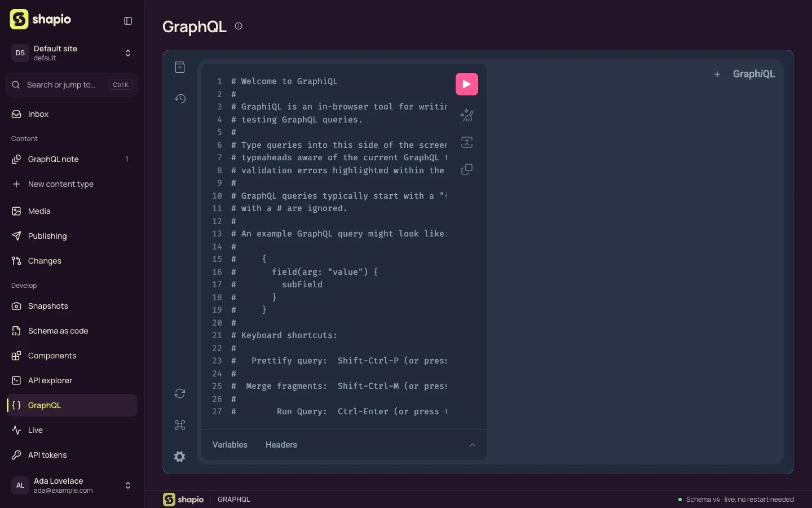Expand the Variables and Headers editor chevron
The height and width of the screenshot is (508, 812).
473,445
